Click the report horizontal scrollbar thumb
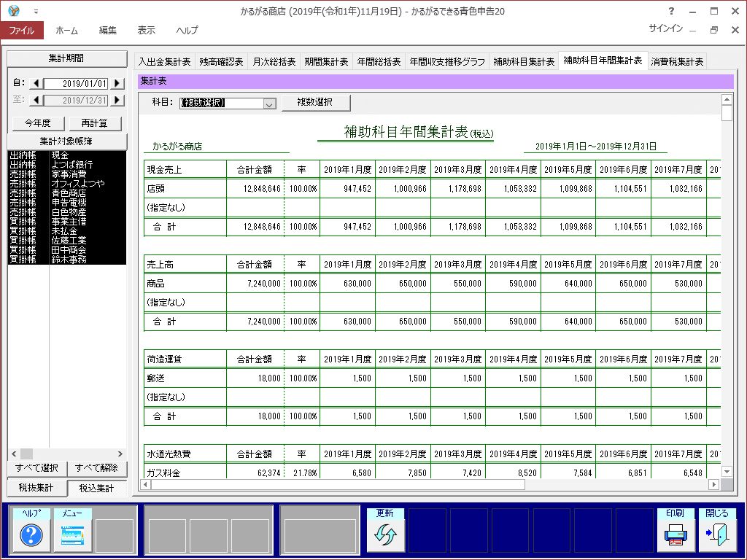747x560 pixels. click(x=338, y=485)
